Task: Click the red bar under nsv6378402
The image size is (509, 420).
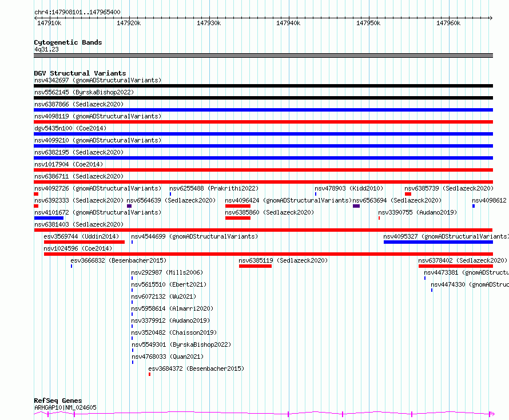Action: click(x=456, y=266)
